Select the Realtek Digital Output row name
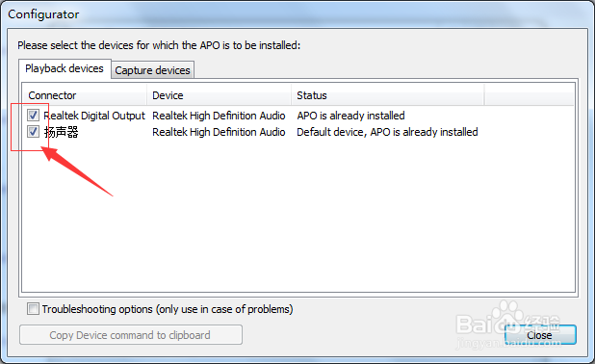This screenshot has height=364, width=595. tap(94, 116)
